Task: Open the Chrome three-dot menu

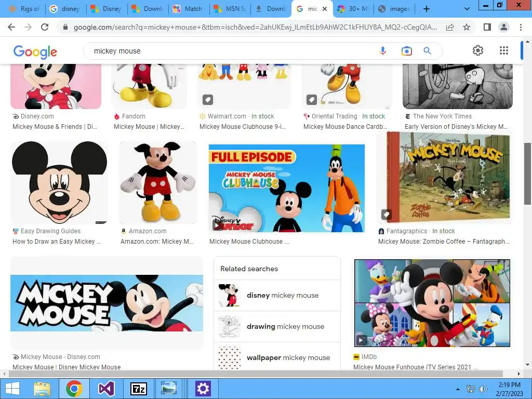Action: (x=521, y=27)
